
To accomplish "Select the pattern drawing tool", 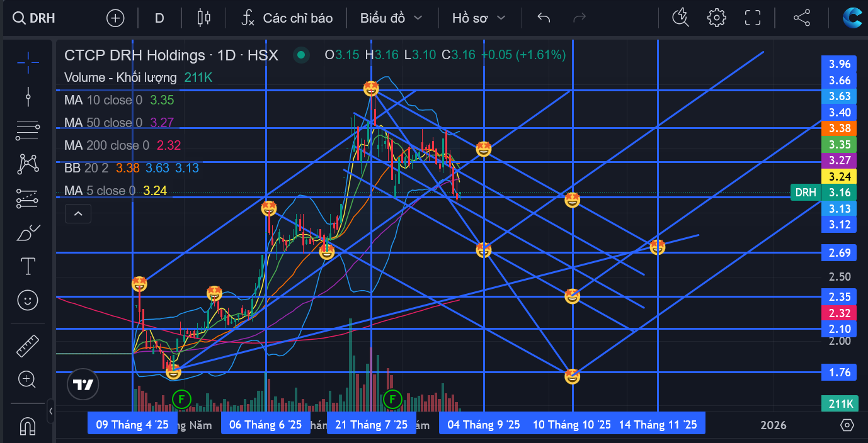I will pyautogui.click(x=28, y=164).
